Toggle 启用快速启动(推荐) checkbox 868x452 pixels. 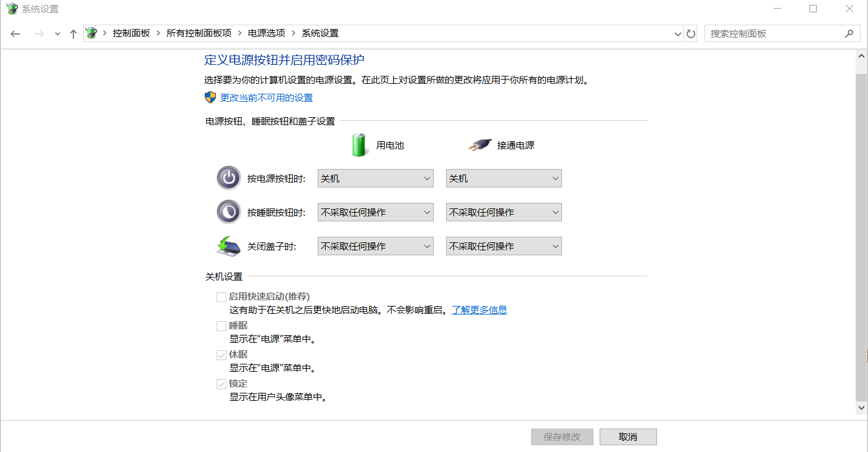(x=221, y=297)
